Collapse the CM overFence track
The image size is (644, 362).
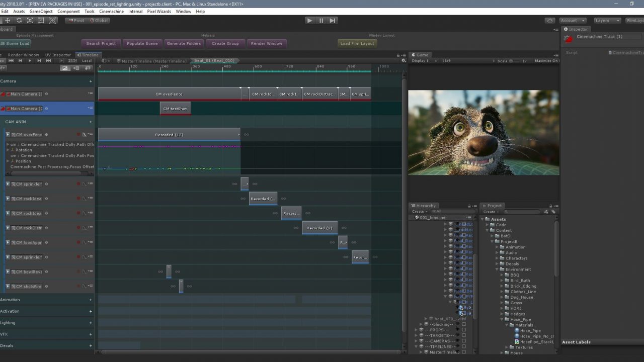[8, 134]
